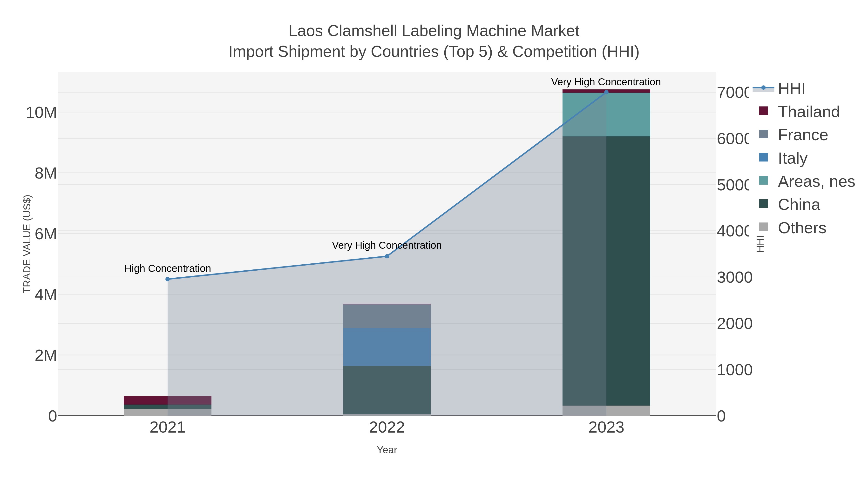Click the 'Year' x-axis title
868x488 pixels.
click(387, 450)
